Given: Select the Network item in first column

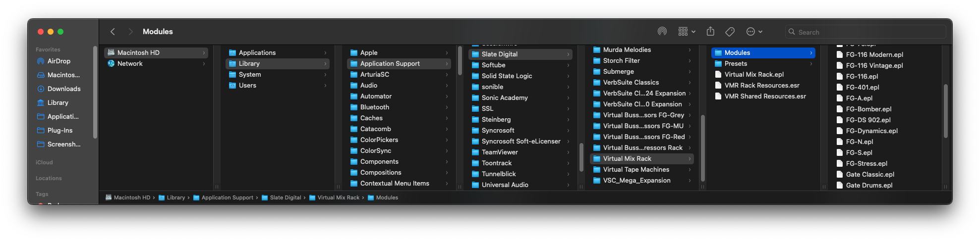Looking at the screenshot, I should 130,64.
